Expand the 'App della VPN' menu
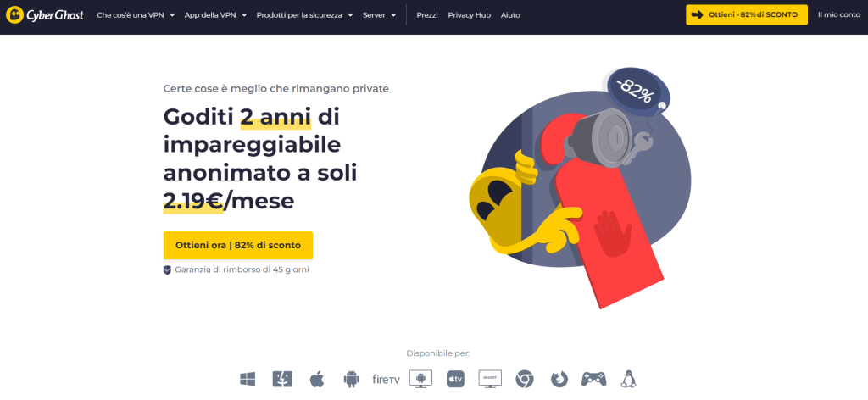The width and height of the screenshot is (868, 400). click(215, 15)
